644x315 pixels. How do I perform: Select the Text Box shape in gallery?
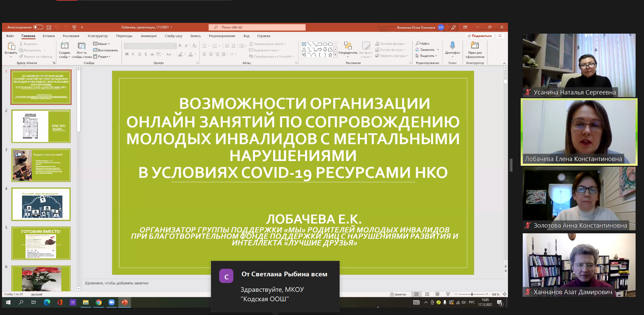click(304, 44)
